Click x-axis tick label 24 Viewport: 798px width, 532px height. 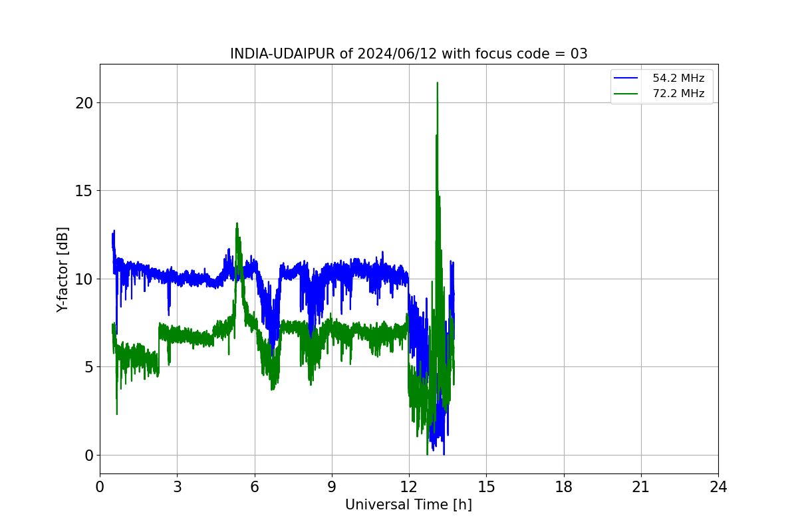(718, 487)
